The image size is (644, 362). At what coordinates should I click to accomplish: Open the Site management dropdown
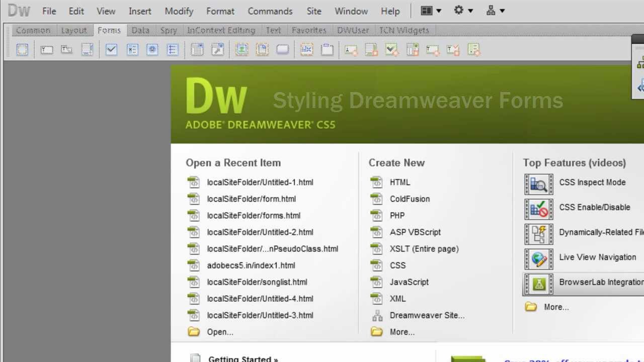(496, 11)
